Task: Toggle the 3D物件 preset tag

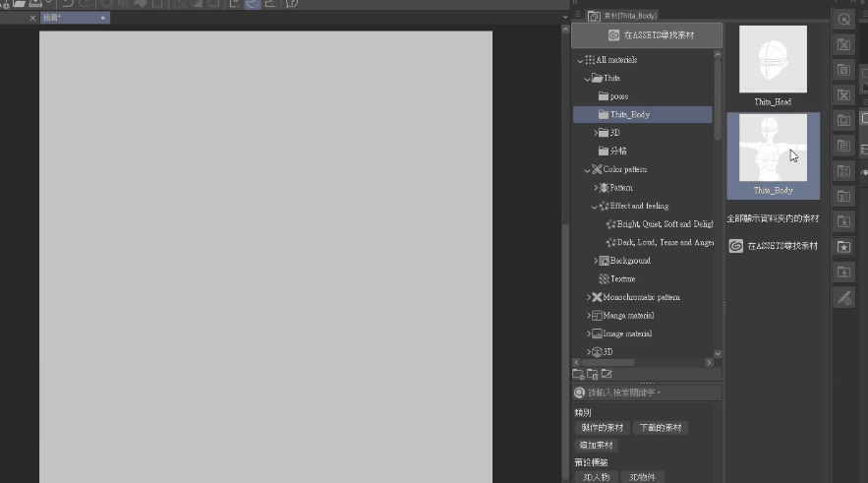Action: tap(642, 477)
